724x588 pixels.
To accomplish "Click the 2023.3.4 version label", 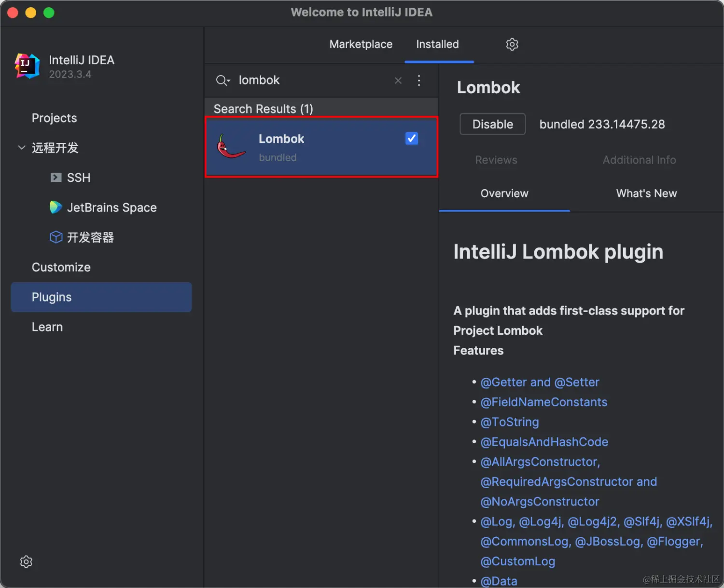I will [x=70, y=74].
